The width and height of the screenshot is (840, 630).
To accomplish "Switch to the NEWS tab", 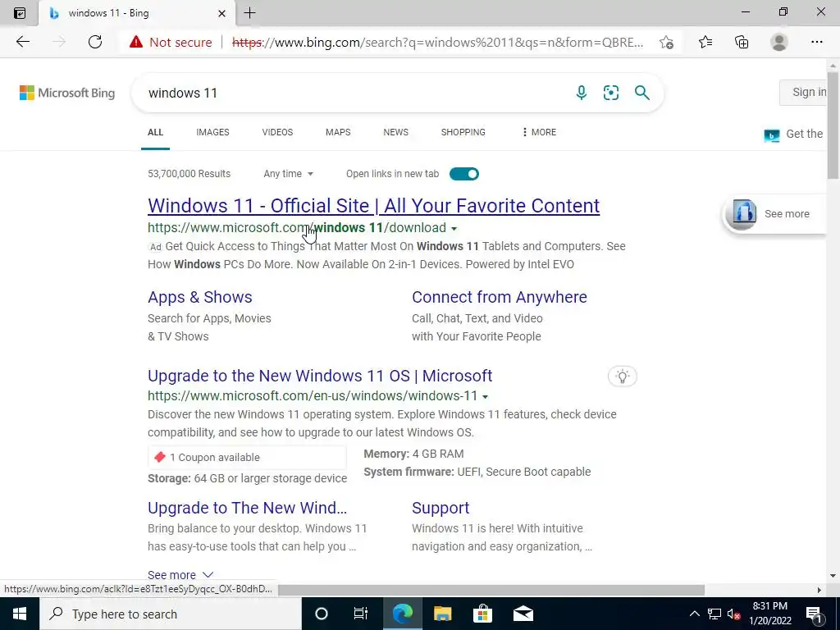I will 396,132.
